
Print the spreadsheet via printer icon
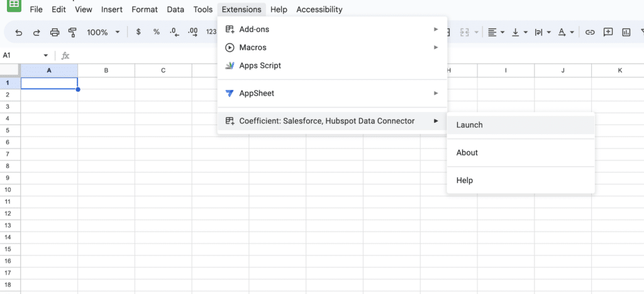click(55, 33)
